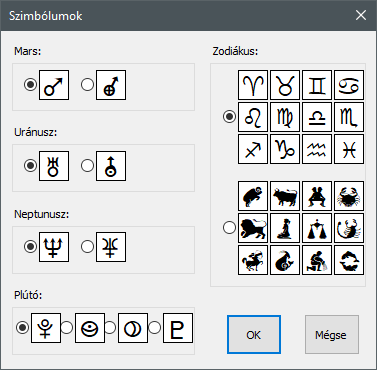Click the Leo glyph tile

(253, 117)
